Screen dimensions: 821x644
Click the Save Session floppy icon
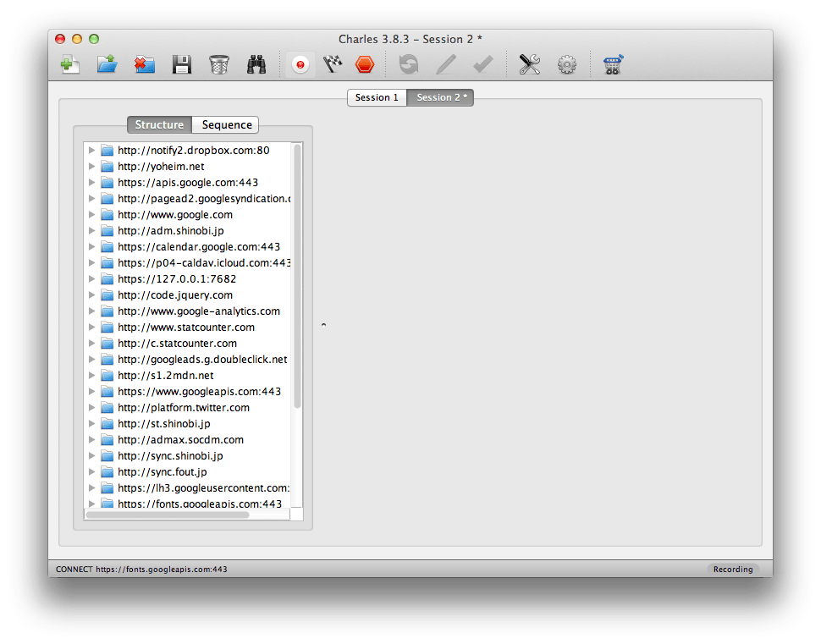(182, 64)
